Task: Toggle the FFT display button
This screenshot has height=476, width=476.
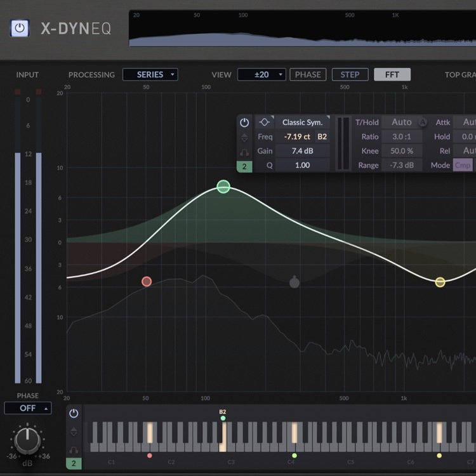Action: [x=392, y=74]
